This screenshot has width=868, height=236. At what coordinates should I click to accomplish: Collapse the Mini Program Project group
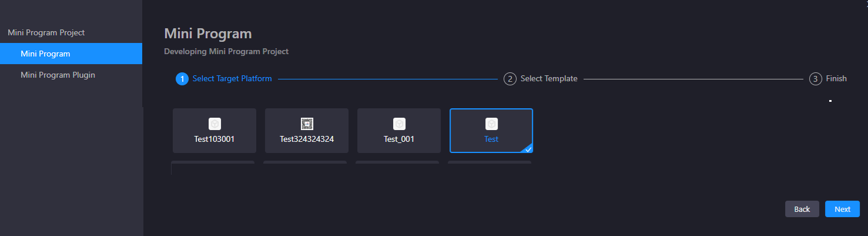tap(46, 32)
